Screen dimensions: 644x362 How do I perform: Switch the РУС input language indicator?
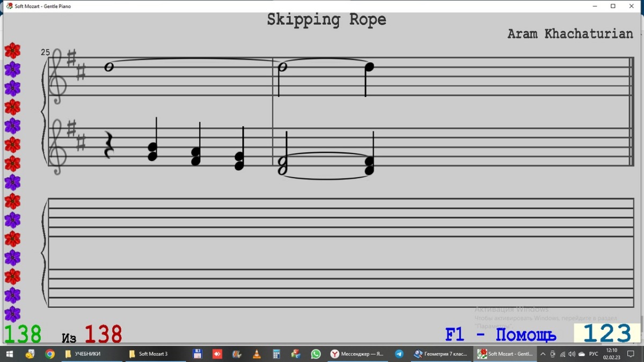594,354
